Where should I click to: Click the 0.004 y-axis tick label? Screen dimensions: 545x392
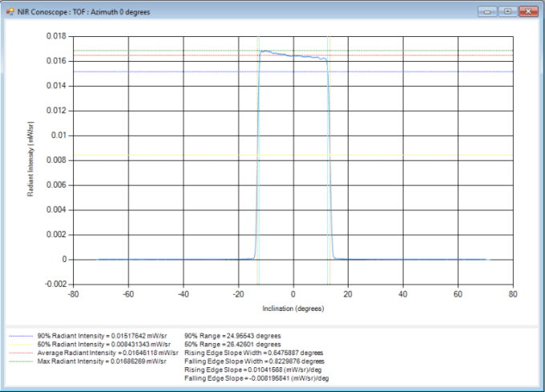point(56,210)
